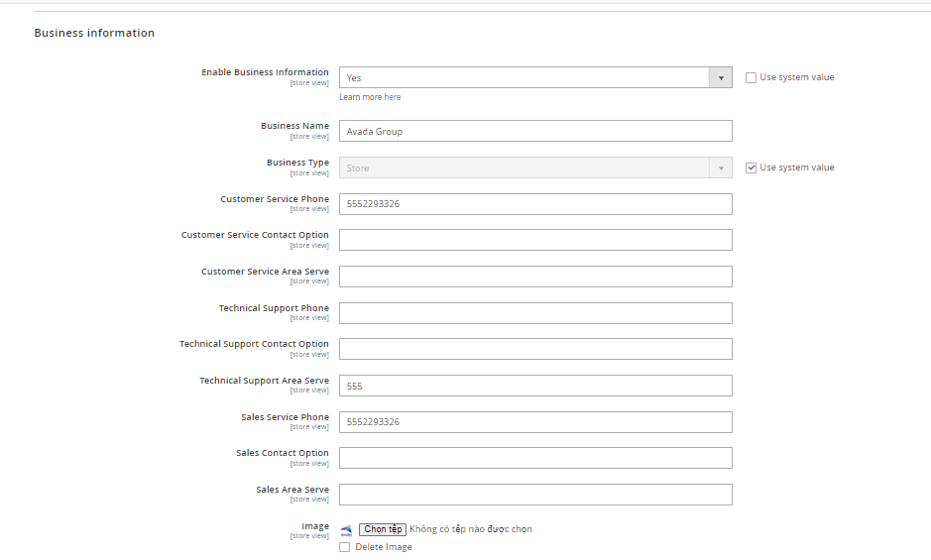Click the Customer Service Area Serve field
Viewport: 931px width, 560px height.
click(535, 277)
